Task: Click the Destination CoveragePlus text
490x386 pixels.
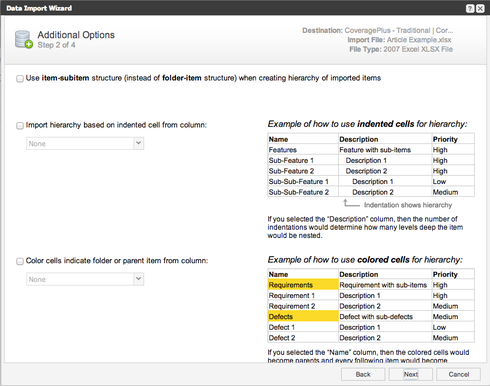Action: 377,30
